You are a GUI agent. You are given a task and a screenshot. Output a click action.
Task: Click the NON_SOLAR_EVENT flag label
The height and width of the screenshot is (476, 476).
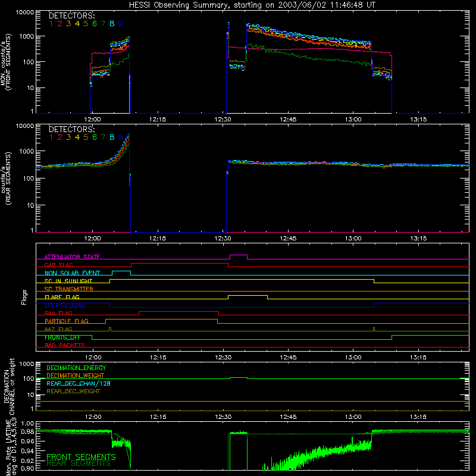(72, 273)
